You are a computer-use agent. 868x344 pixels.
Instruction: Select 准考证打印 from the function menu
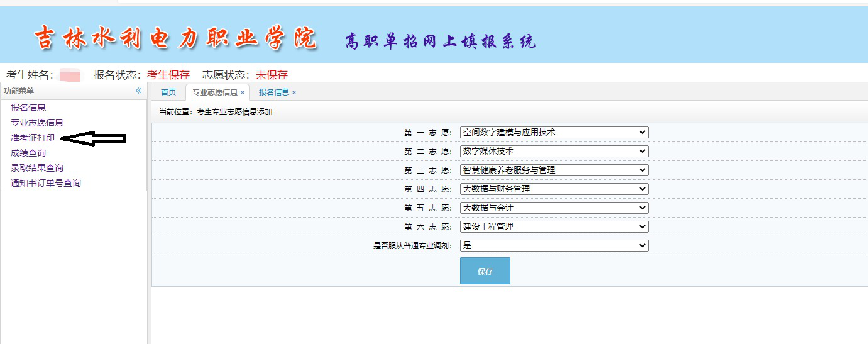tap(33, 138)
